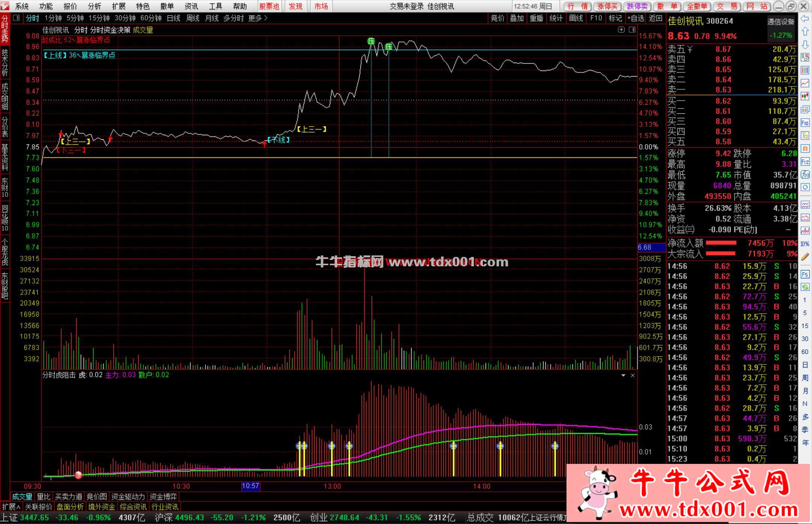
Task: Expand the 更多 period options
Action: coord(258,18)
